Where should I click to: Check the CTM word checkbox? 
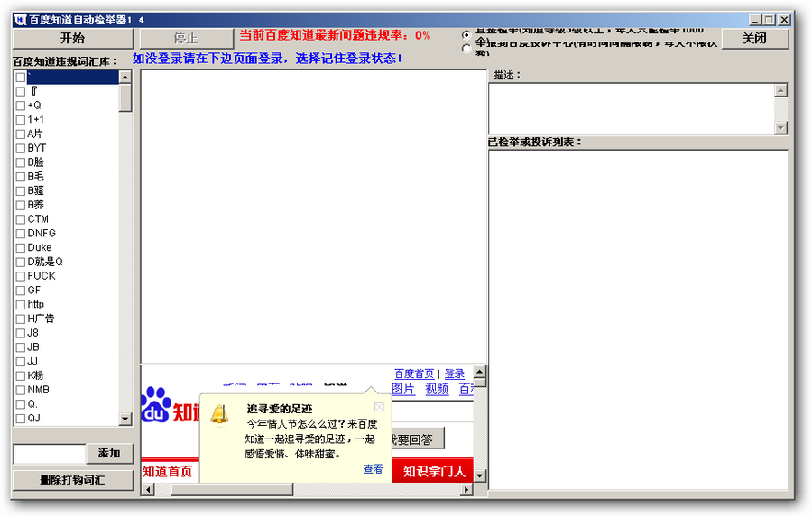[x=21, y=219]
